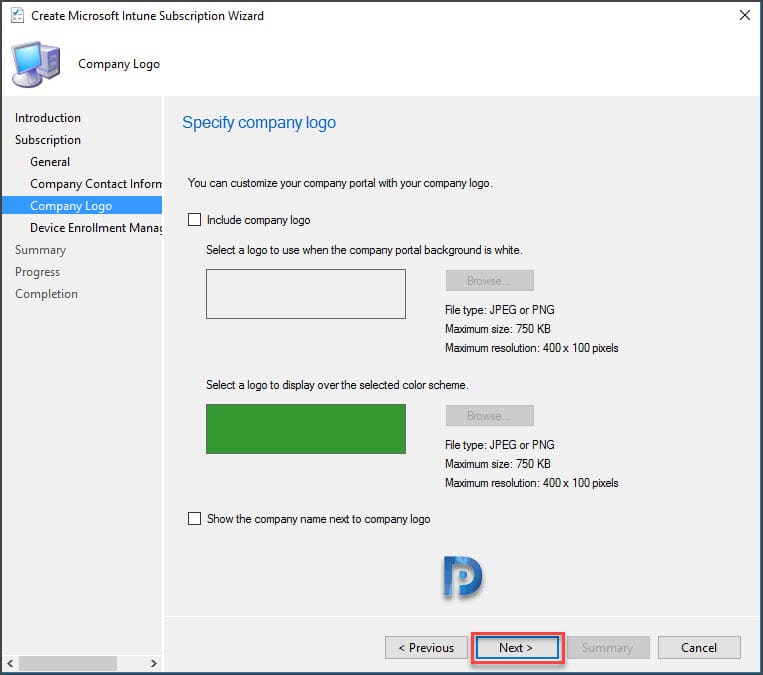Close the Intune Subscription Wizard window
This screenshot has width=763, height=675.
point(745,16)
